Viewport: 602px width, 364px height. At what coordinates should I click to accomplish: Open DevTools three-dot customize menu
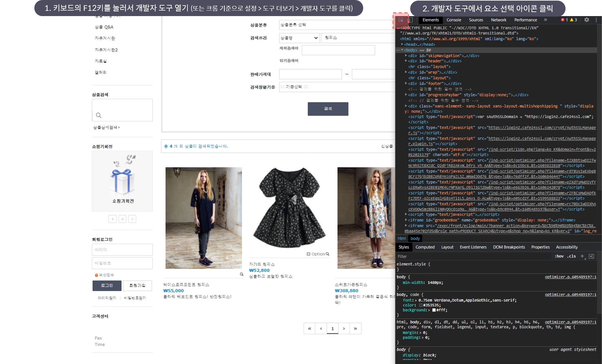(x=596, y=20)
